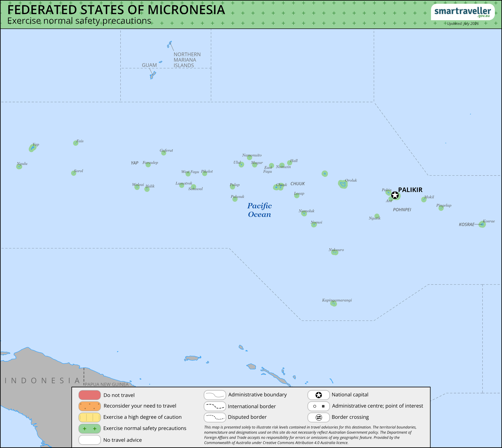Click the FEDERATED STATES OF MICRONESIA title
The width and height of the screenshot is (502, 448).
[x=116, y=10]
